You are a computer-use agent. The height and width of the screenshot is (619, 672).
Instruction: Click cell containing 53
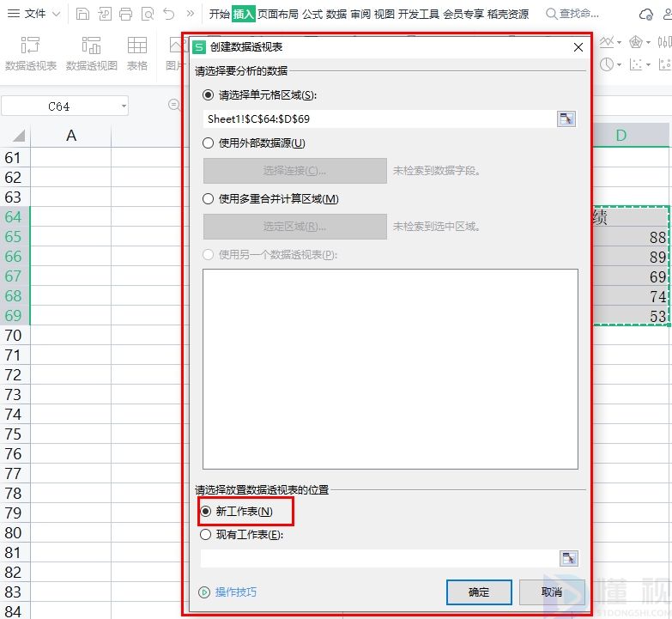click(x=631, y=316)
